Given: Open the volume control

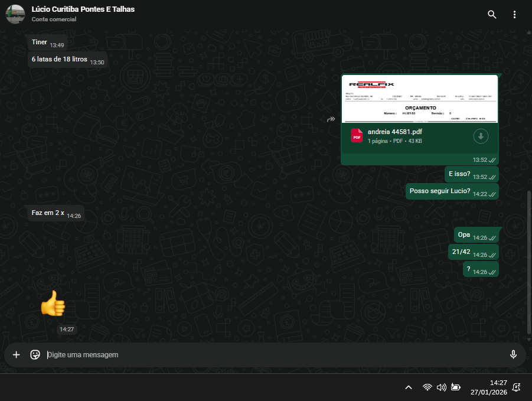Looking at the screenshot, I should coord(441,387).
